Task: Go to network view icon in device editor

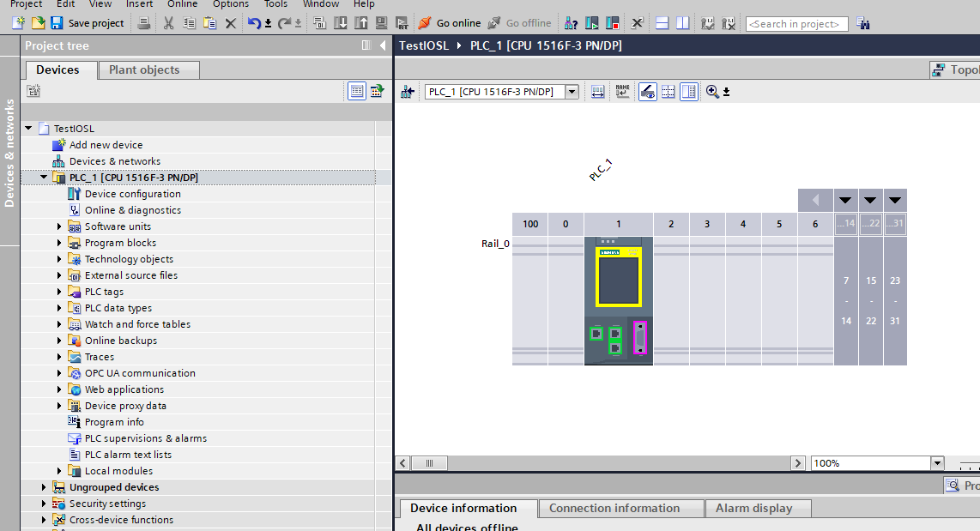Action: 408,92
